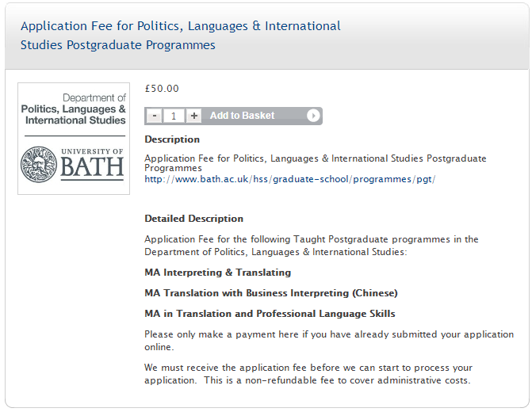
Task: Increase quantity with the plus button
Action: point(193,116)
